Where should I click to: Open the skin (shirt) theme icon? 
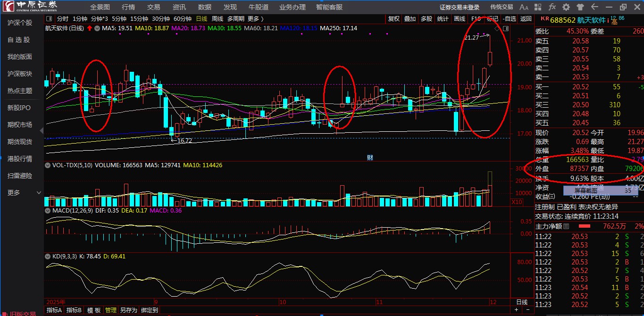pos(580,7)
